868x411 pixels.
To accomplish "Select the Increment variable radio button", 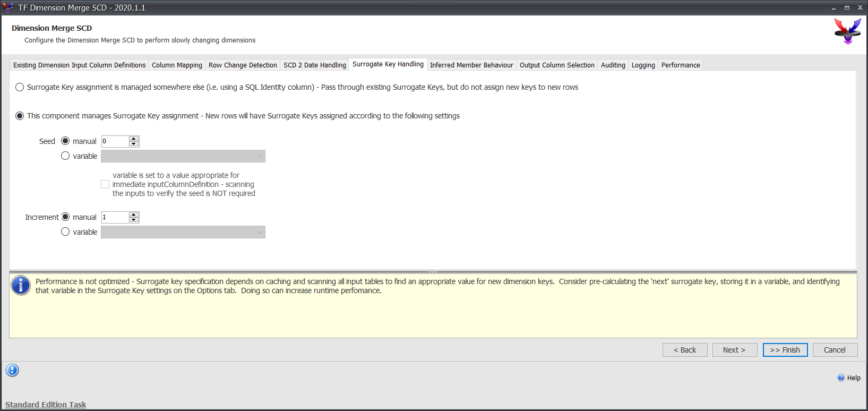I will click(65, 232).
